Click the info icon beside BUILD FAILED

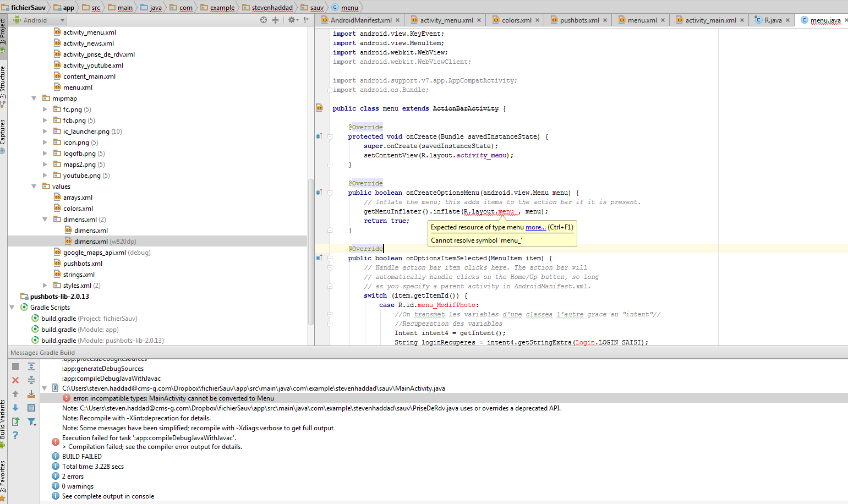[x=56, y=456]
